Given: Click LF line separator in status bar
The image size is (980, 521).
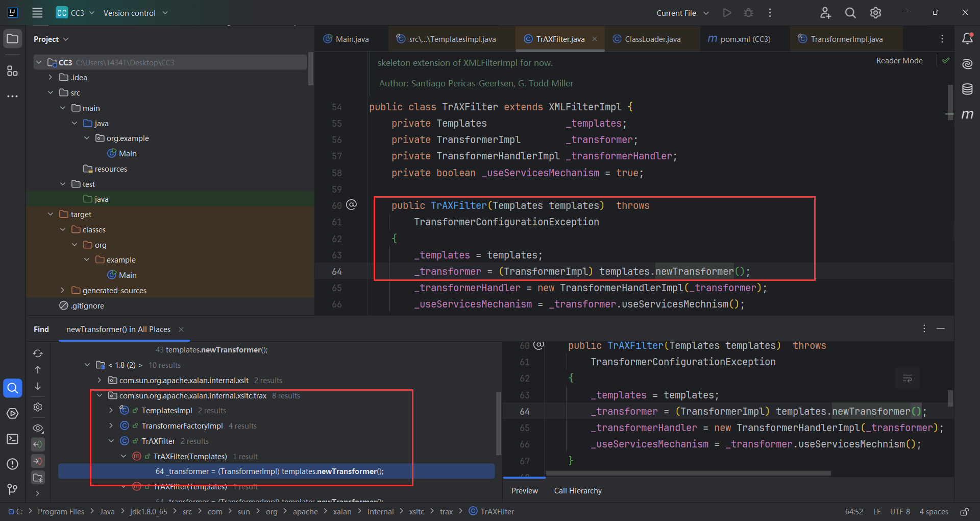Looking at the screenshot, I should (x=877, y=512).
